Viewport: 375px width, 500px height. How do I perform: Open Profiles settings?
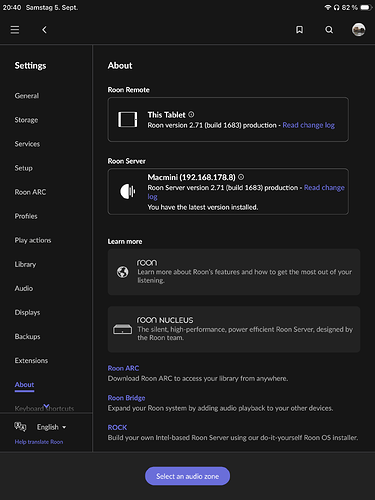[x=26, y=216]
